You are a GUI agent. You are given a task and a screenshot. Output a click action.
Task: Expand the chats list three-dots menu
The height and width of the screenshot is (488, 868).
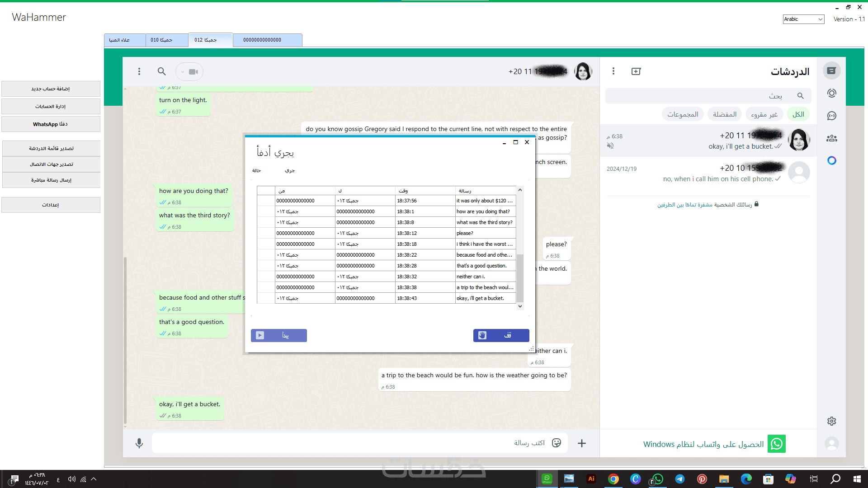pyautogui.click(x=613, y=71)
